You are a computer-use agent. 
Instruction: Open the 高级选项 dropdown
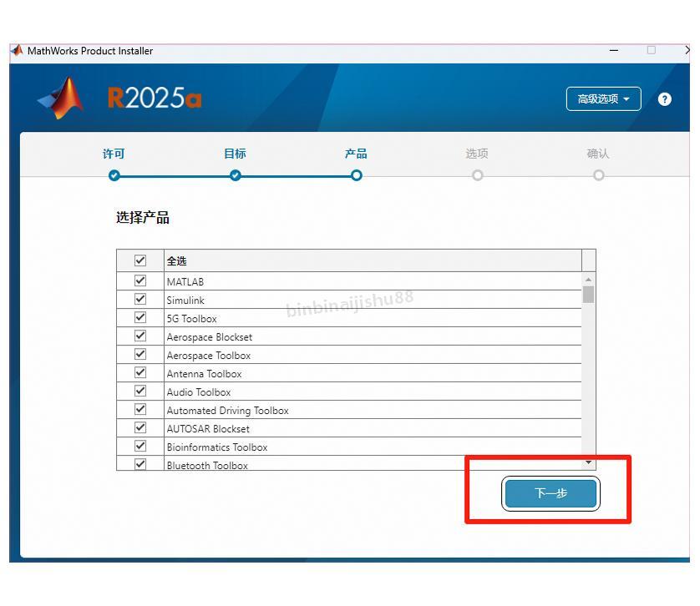603,98
